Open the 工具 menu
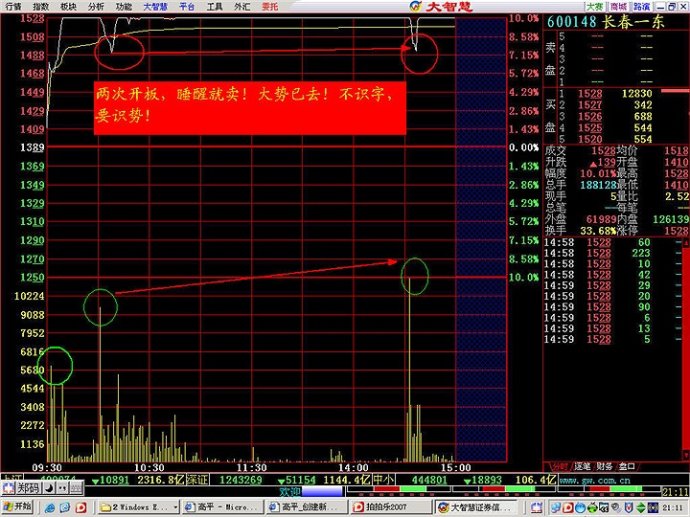Image resolution: width=690 pixels, height=517 pixels. pos(214,6)
